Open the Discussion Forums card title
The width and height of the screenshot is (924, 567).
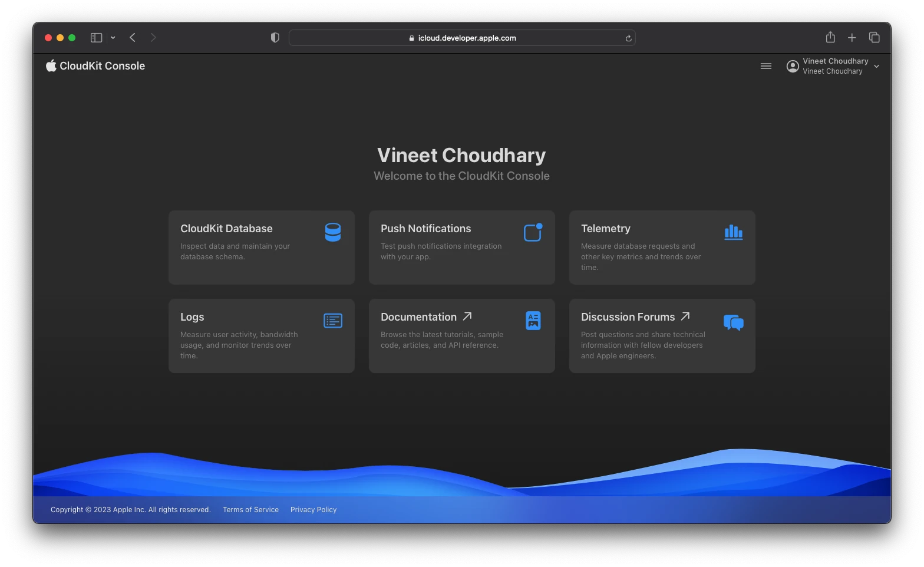tap(628, 317)
